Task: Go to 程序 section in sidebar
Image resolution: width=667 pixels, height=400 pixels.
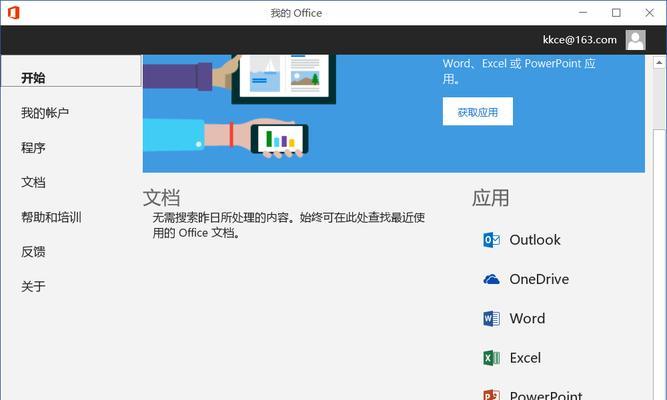Action: (33, 148)
